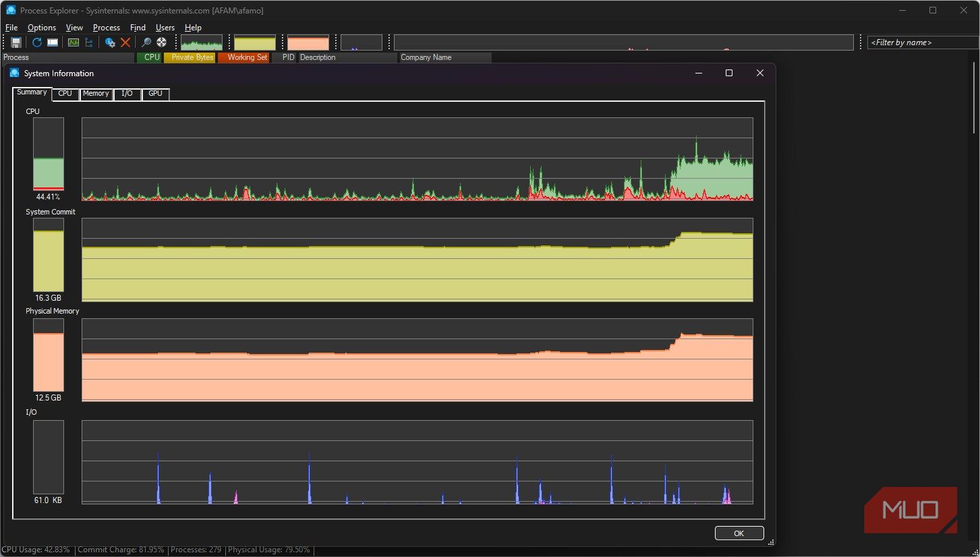Sort by the CPU column header

click(x=149, y=58)
